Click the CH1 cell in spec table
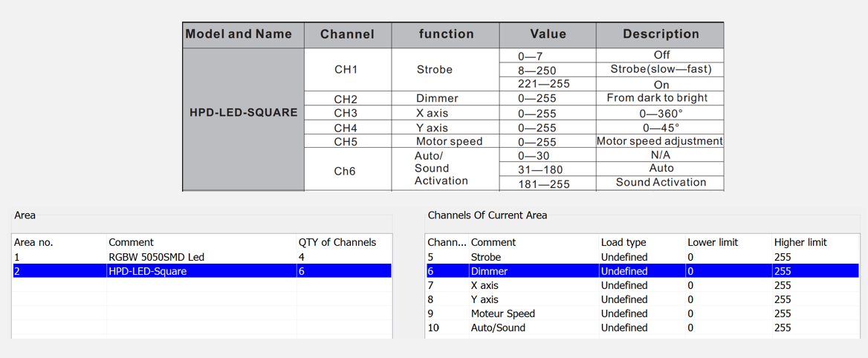 (x=349, y=70)
